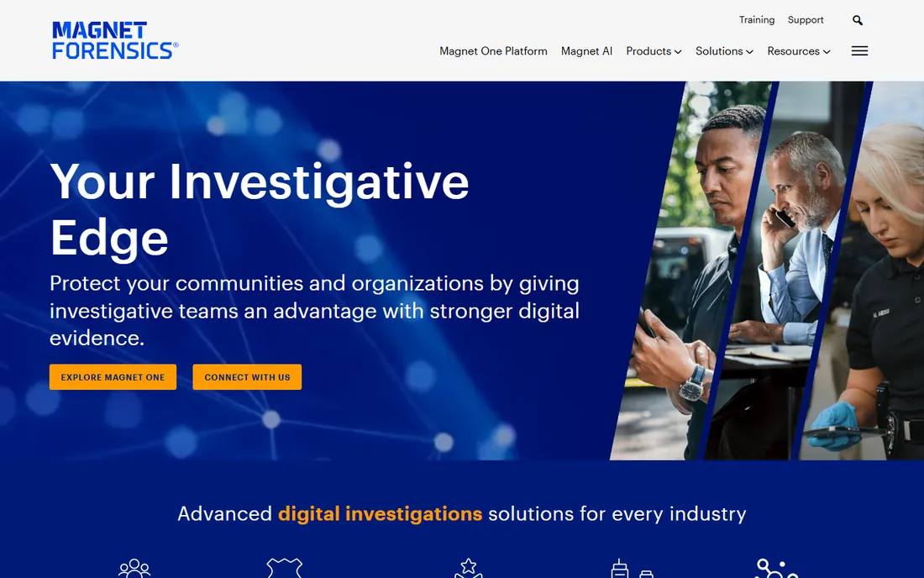Click the radio devices industry icon

632,569
